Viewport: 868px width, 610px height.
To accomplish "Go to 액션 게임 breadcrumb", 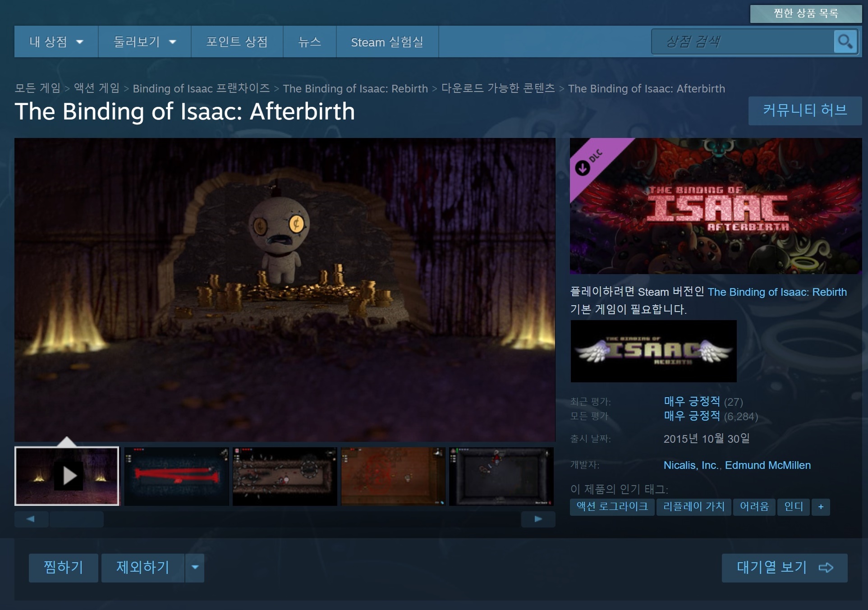I will point(97,88).
